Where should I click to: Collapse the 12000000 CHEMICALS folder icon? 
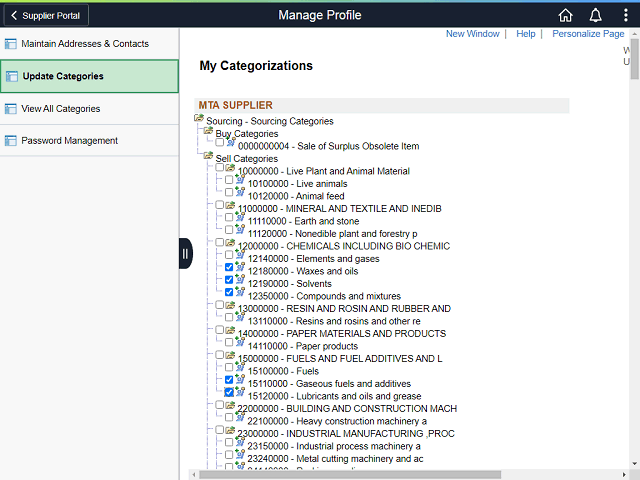230,243
